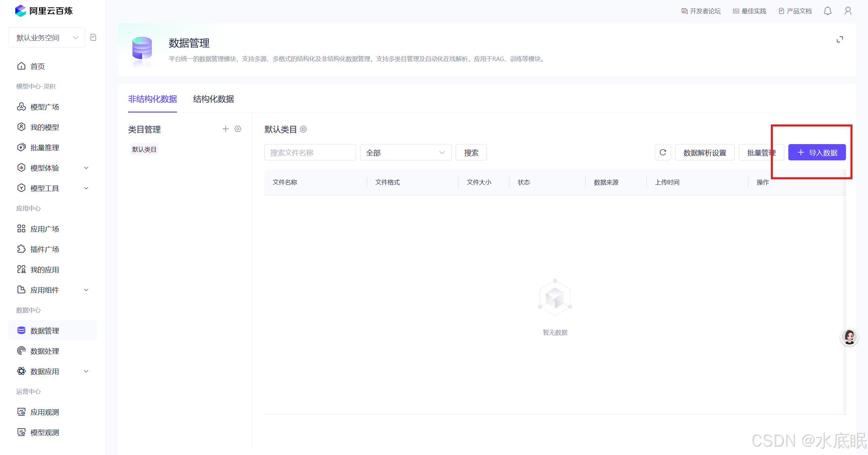This screenshot has width=868, height=455.
Task: Click the refresh data list icon
Action: [663, 152]
